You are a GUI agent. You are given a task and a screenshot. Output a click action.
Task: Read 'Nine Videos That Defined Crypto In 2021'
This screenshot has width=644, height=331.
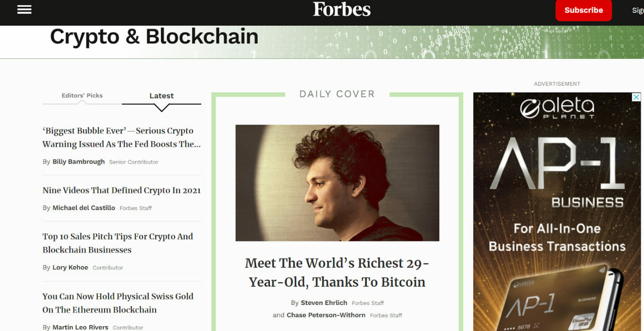(x=122, y=190)
